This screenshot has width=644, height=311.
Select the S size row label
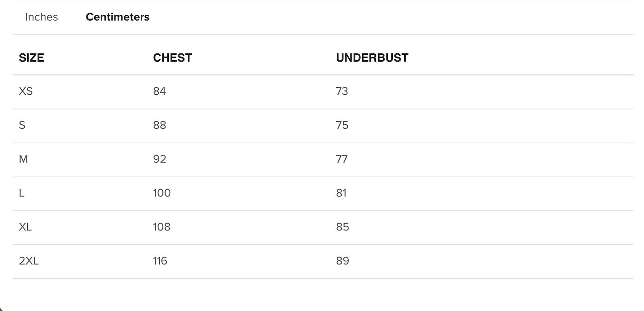coord(22,125)
